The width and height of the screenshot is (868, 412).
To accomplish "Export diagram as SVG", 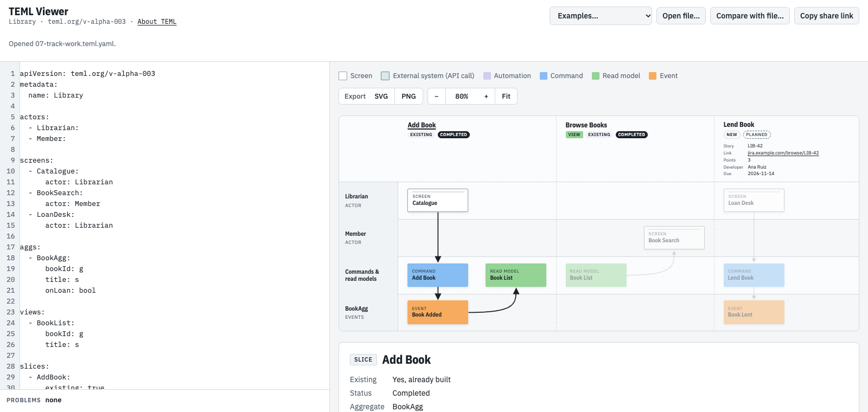I will coord(381,96).
